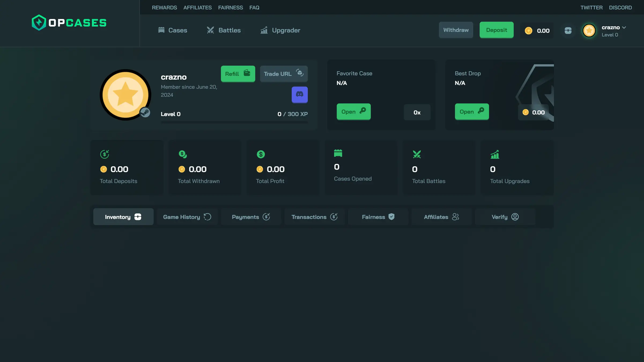644x362 pixels.
Task: Click the Cases Opened case icon
Action: pyautogui.click(x=338, y=153)
